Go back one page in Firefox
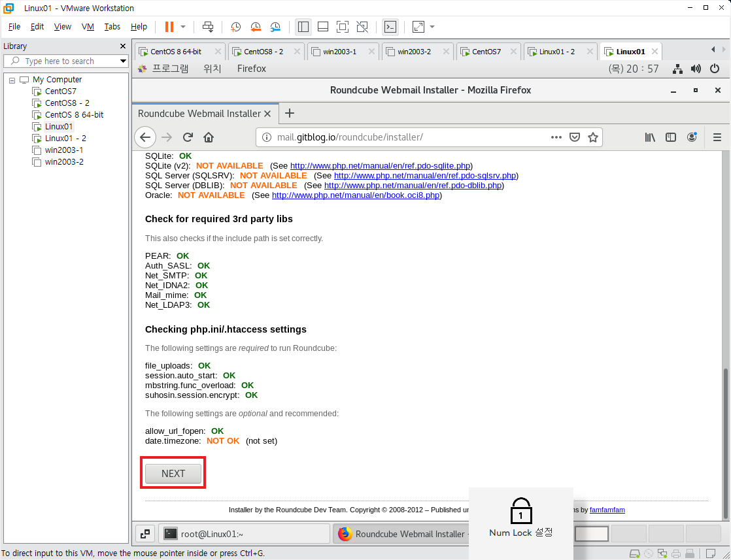Image resolution: width=731 pixels, height=560 pixels. 145,137
